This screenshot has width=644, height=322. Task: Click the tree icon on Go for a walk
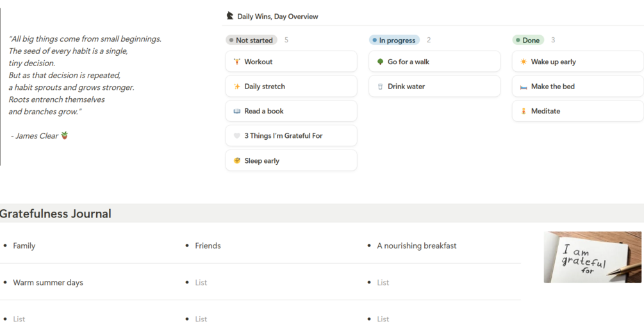point(380,62)
